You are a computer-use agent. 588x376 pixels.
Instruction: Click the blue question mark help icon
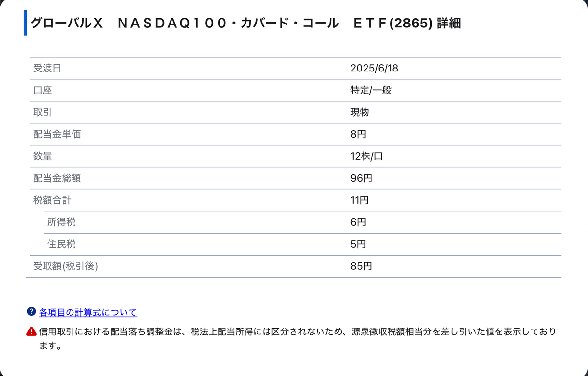[31, 312]
